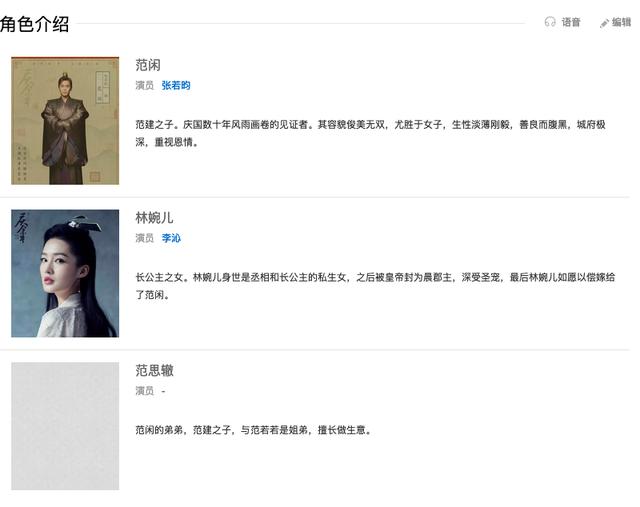Click the 演员 label under 范思辙
This screenshot has height=507, width=640.
[144, 391]
